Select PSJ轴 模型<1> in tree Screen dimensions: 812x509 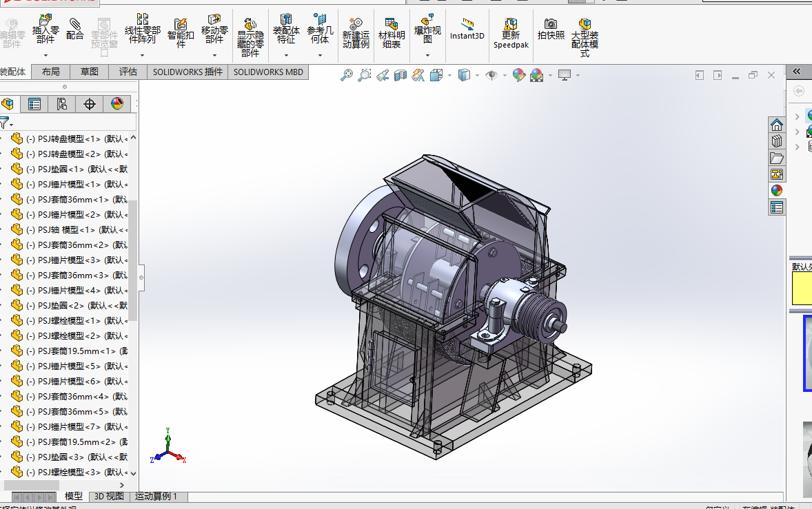(70, 229)
